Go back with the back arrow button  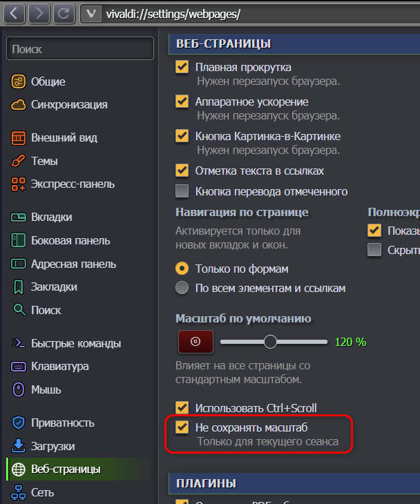[14, 14]
